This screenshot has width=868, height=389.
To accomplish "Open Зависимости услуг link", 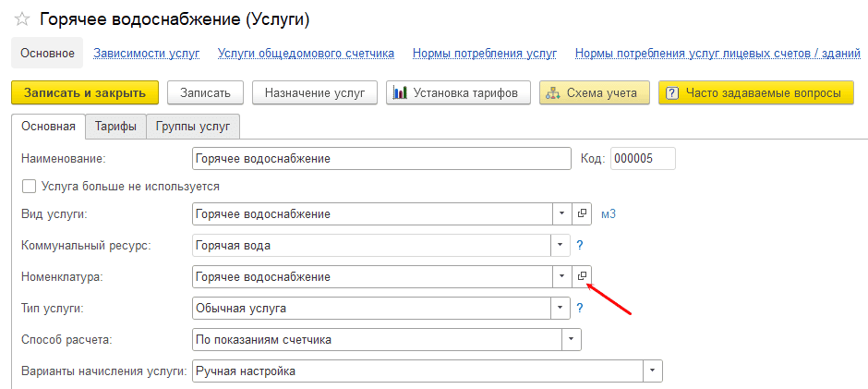I will pyautogui.click(x=146, y=54).
